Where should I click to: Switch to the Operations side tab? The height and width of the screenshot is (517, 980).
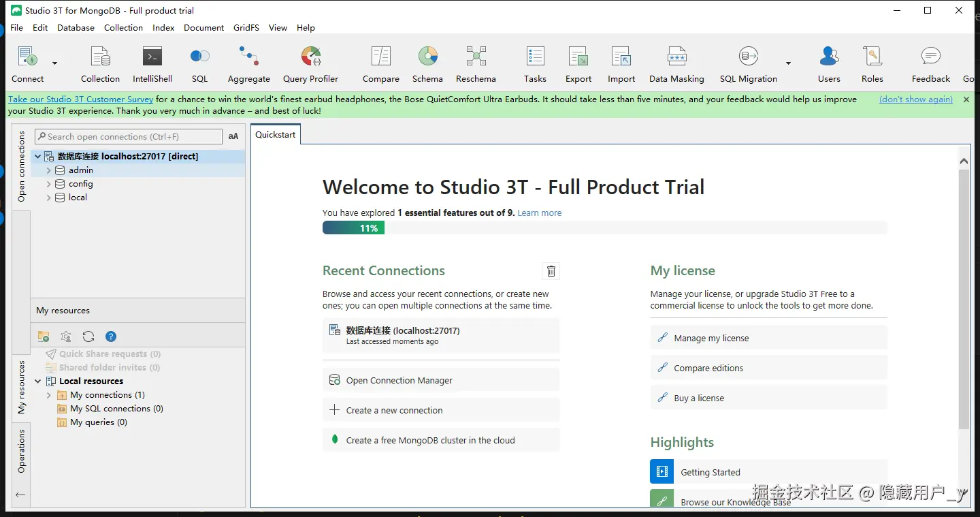(21, 451)
